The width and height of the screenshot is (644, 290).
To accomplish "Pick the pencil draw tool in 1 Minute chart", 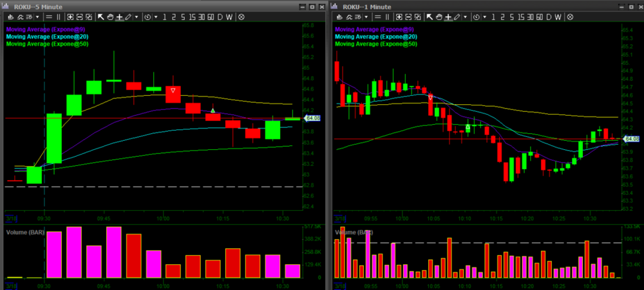I will (457, 17).
